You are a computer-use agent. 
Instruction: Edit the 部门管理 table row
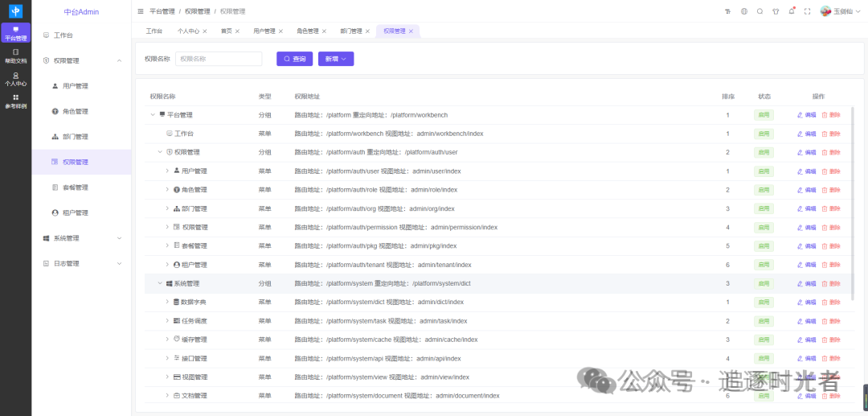807,209
